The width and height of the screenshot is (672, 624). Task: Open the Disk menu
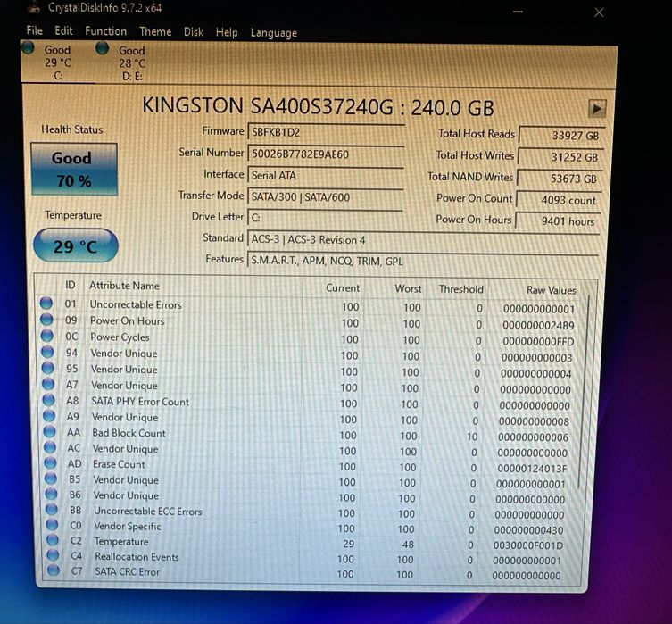[x=194, y=32]
